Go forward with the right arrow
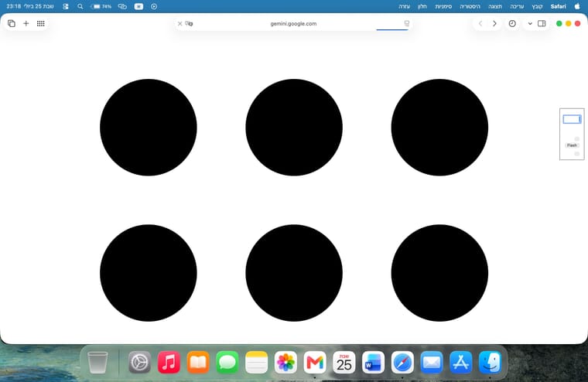The image size is (588, 382). [494, 23]
